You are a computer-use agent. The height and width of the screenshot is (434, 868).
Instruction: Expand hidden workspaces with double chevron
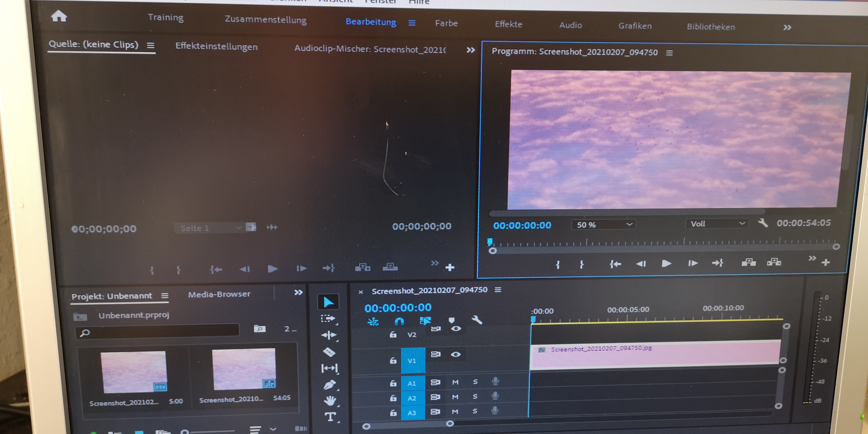[x=787, y=27]
